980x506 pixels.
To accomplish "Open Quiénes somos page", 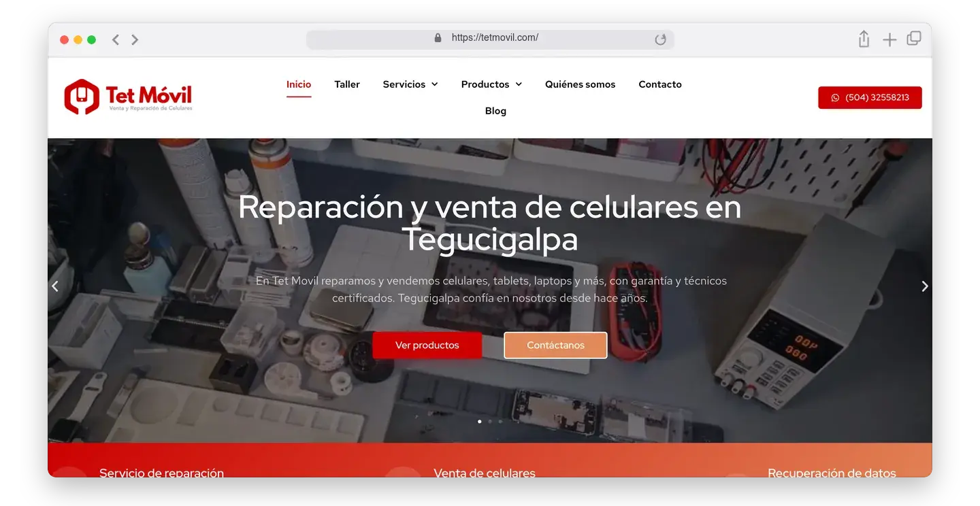I will tap(580, 84).
